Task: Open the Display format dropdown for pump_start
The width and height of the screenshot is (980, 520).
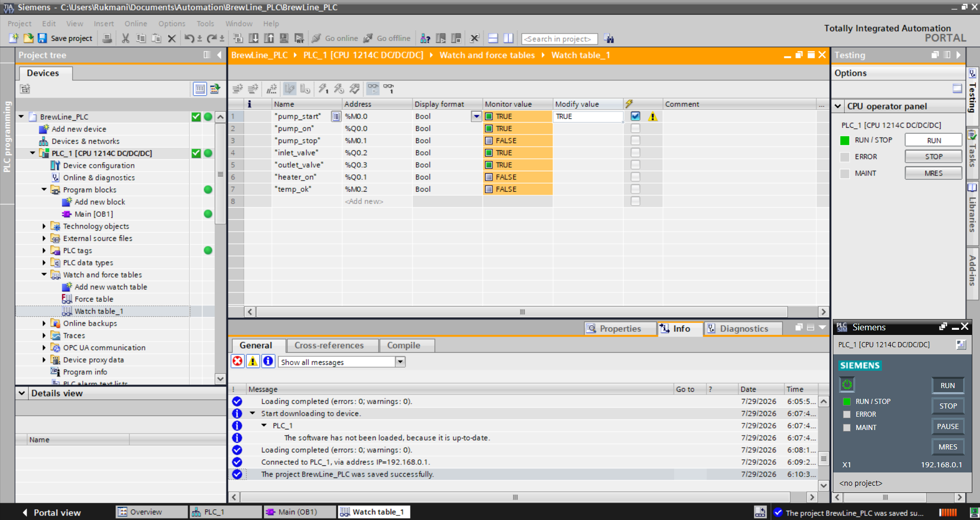Action: pyautogui.click(x=476, y=116)
